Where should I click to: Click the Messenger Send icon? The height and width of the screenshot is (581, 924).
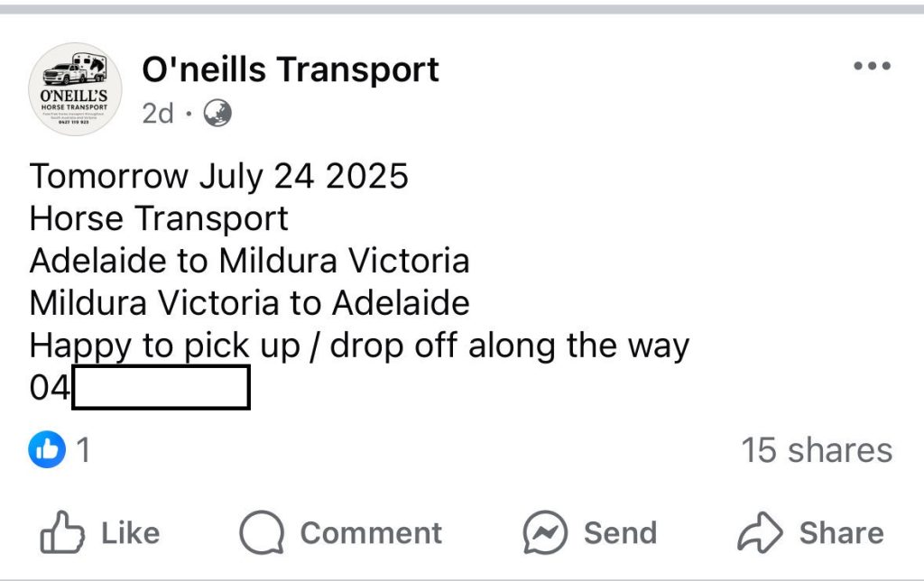click(545, 533)
